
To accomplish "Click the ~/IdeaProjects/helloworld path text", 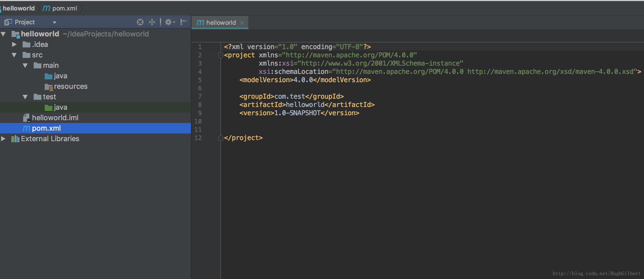I will pyautogui.click(x=106, y=34).
